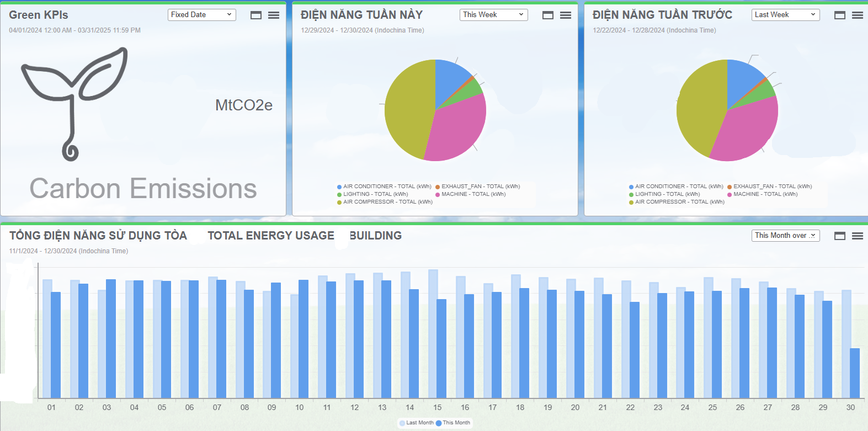Maximize the ĐIỆN NĂNG TUẦN NÀY panel
Screen dimensions: 868x431
click(x=548, y=15)
